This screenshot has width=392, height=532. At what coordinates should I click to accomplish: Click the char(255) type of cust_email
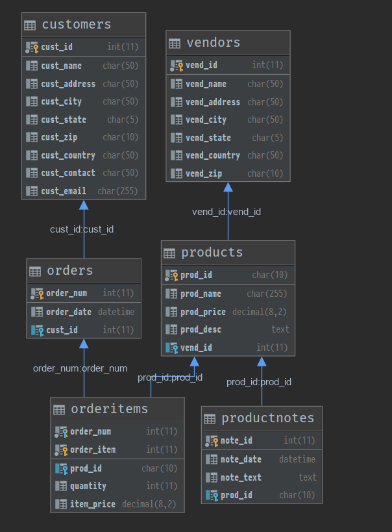(117, 192)
